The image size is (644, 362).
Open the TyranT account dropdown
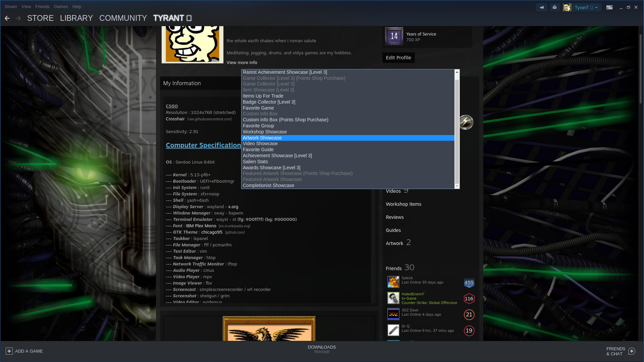click(586, 7)
